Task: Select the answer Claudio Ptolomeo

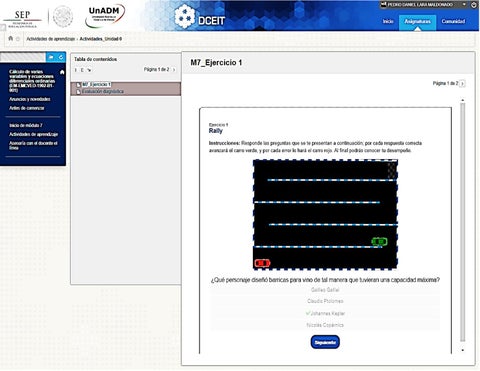Action: 325,301
